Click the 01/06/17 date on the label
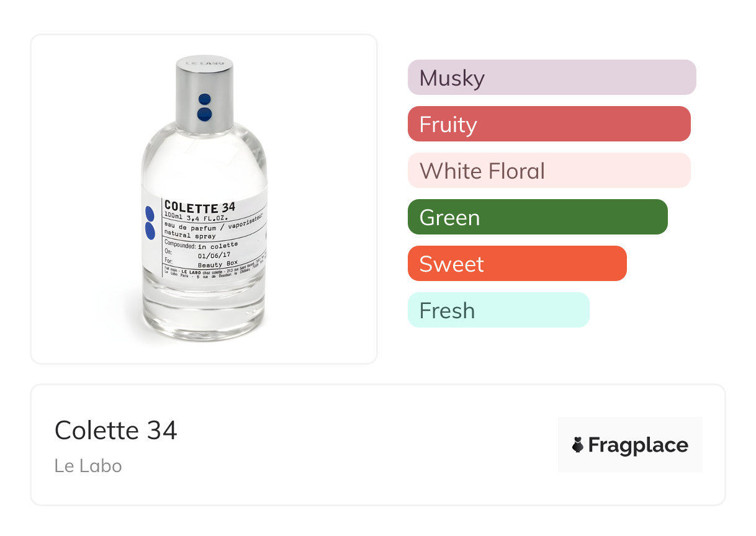This screenshot has height=536, width=756. tap(214, 254)
